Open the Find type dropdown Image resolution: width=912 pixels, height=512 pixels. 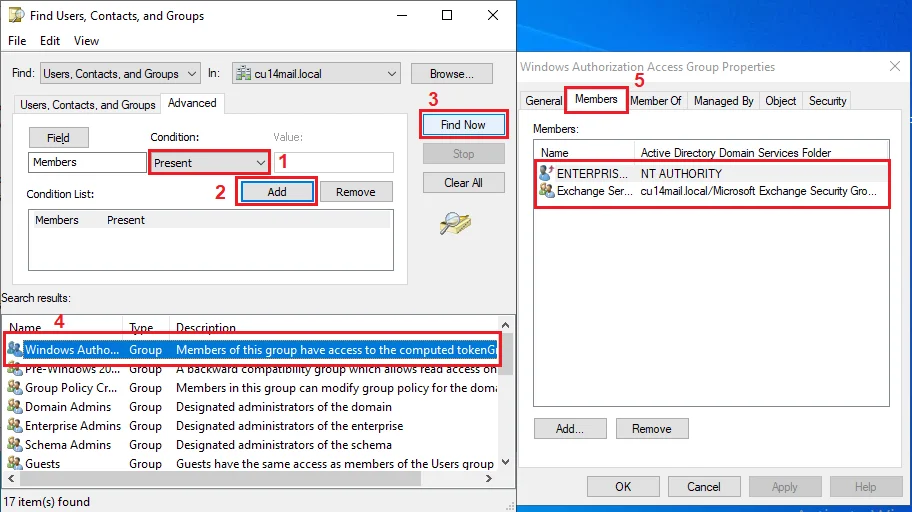(x=120, y=74)
